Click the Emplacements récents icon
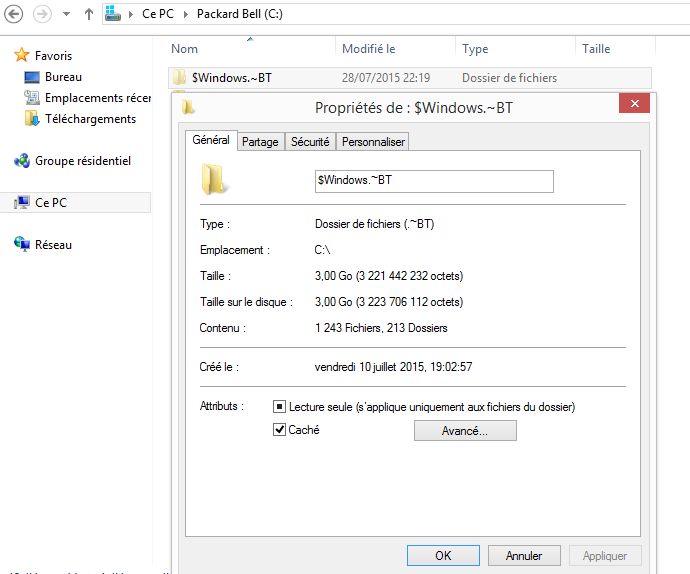The image size is (690, 574). coord(32,98)
